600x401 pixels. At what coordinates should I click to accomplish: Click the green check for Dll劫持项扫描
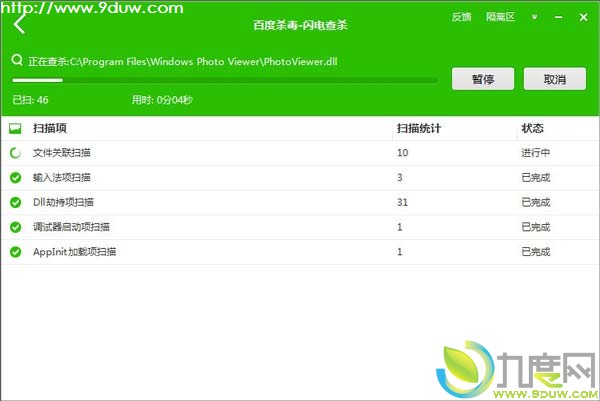(x=15, y=202)
